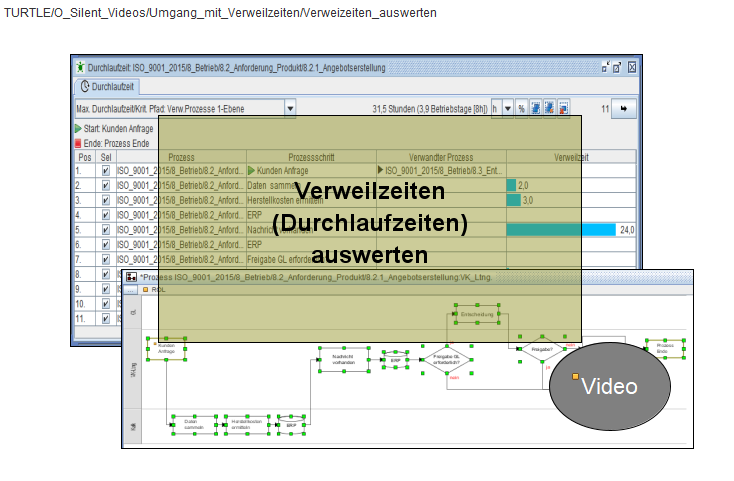Select the Kalk swimlane header

(x=132, y=427)
